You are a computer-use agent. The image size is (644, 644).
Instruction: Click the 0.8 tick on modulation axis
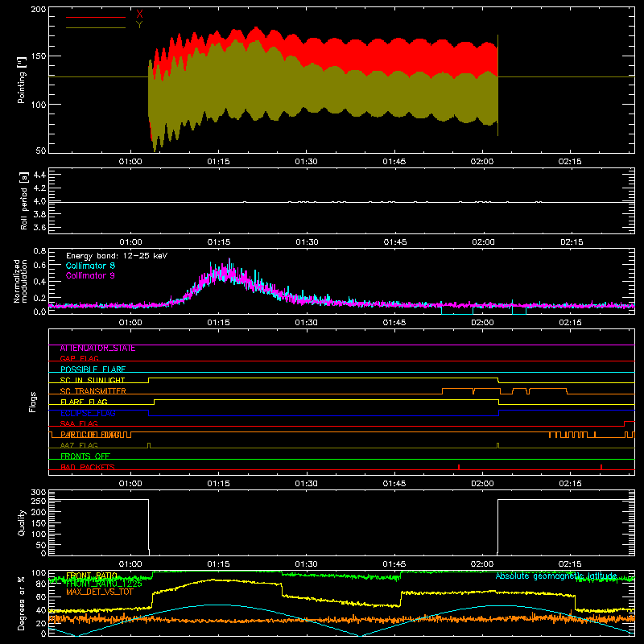click(x=39, y=250)
